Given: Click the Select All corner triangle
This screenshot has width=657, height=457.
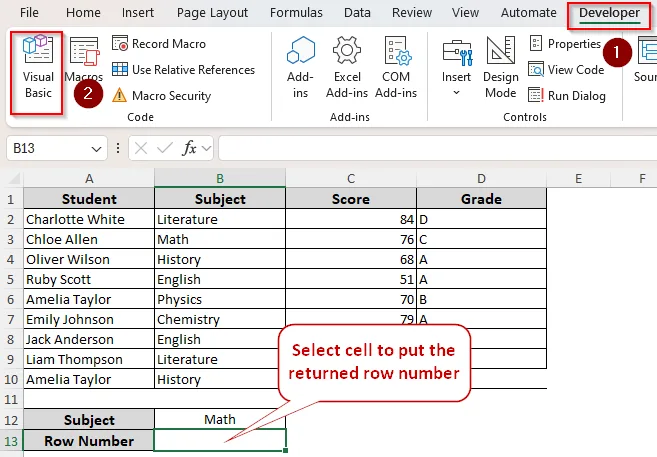Looking at the screenshot, I should click(14, 179).
